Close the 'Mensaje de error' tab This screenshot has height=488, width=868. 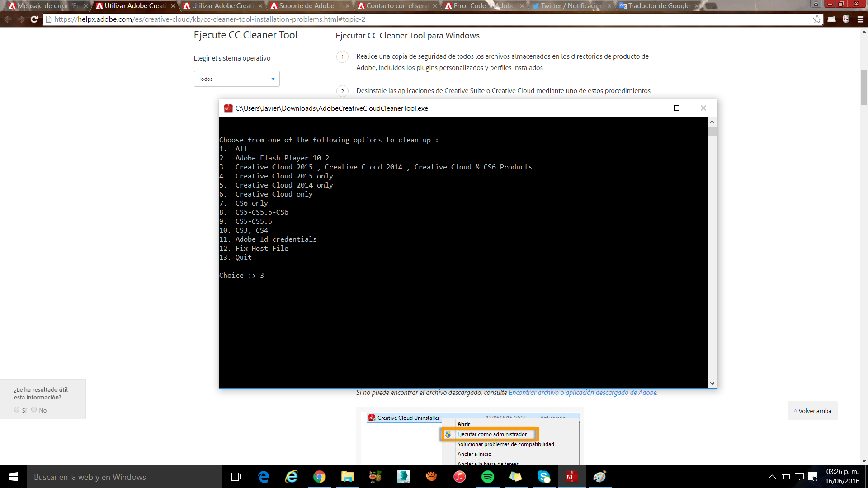(x=86, y=6)
